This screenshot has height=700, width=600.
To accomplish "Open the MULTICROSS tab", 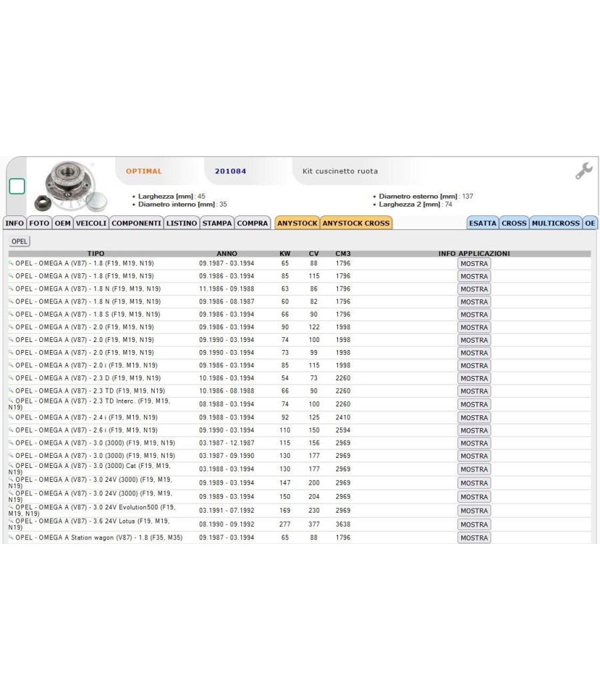I will 556,223.
